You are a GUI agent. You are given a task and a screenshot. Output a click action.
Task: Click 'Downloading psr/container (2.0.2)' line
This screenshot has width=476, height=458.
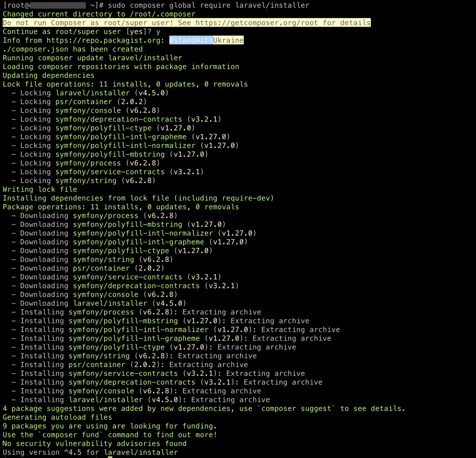coord(88,267)
